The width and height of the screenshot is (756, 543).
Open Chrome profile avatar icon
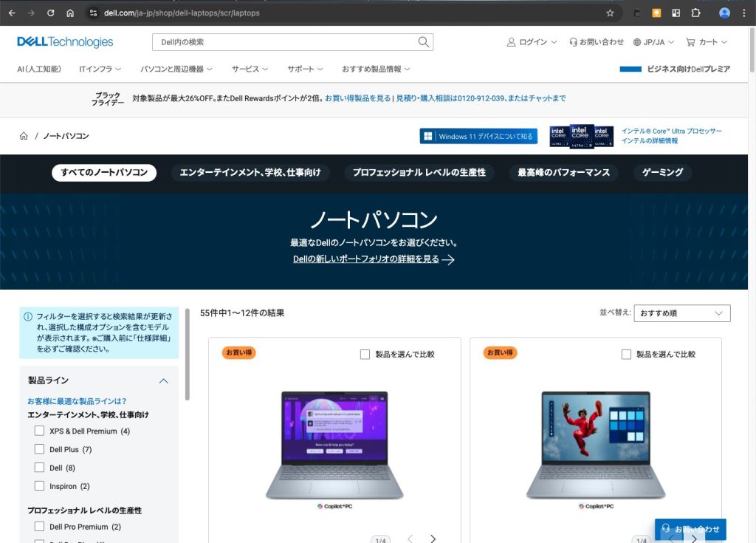tap(724, 13)
